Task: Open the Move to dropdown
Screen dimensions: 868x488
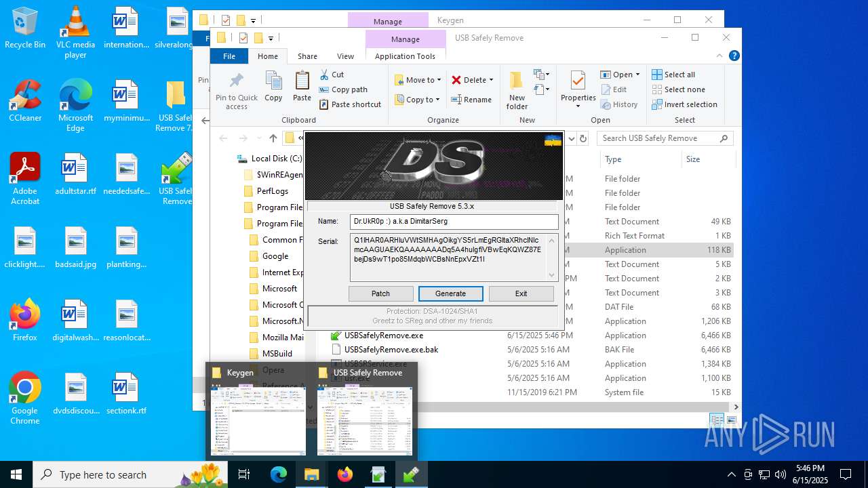Action: pyautogui.click(x=418, y=80)
